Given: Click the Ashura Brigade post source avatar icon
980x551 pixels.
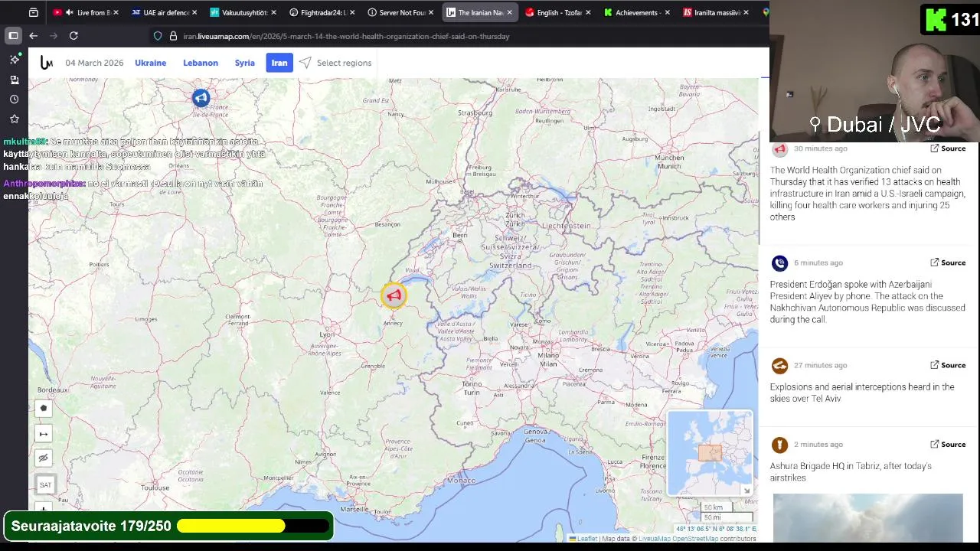Looking at the screenshot, I should pyautogui.click(x=779, y=445).
